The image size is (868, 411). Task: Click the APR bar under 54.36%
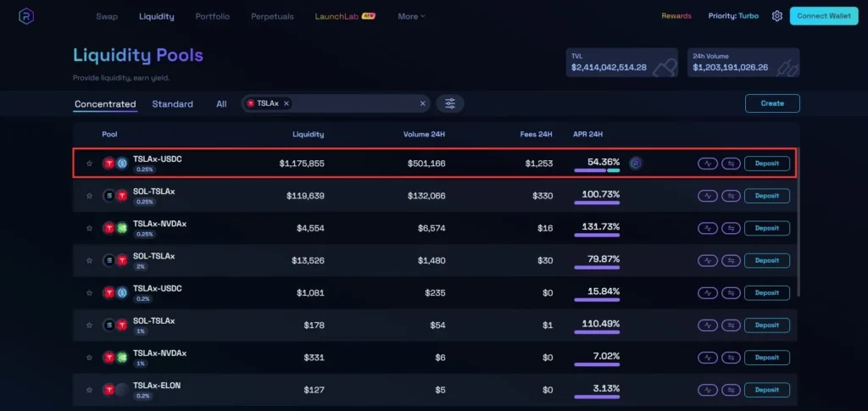coord(597,170)
